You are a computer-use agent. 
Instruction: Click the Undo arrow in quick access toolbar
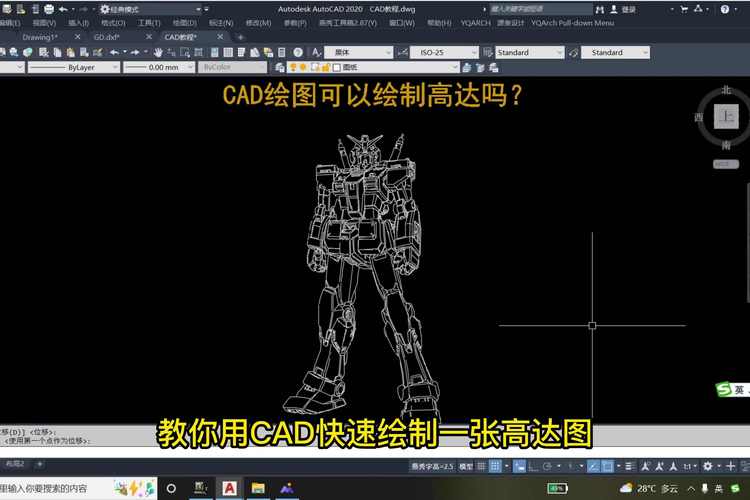(x=63, y=9)
